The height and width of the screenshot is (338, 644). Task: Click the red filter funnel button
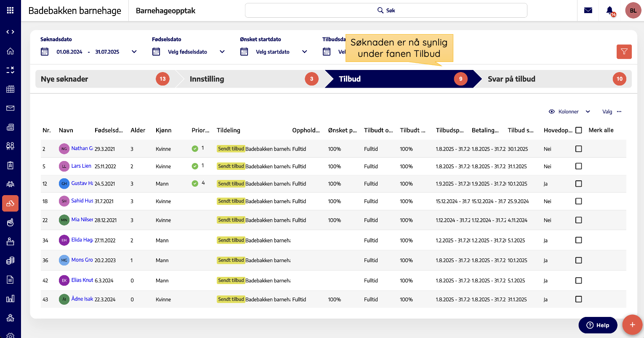[624, 51]
